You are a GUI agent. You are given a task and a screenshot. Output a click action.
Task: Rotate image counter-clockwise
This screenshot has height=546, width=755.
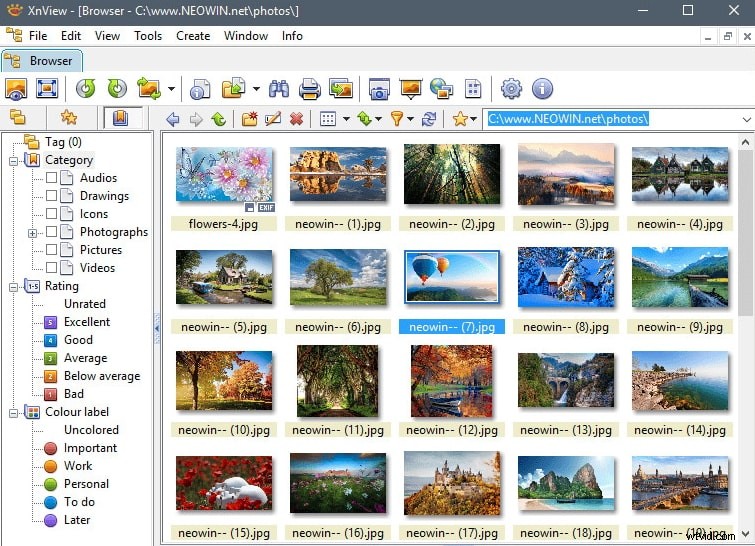coord(85,89)
